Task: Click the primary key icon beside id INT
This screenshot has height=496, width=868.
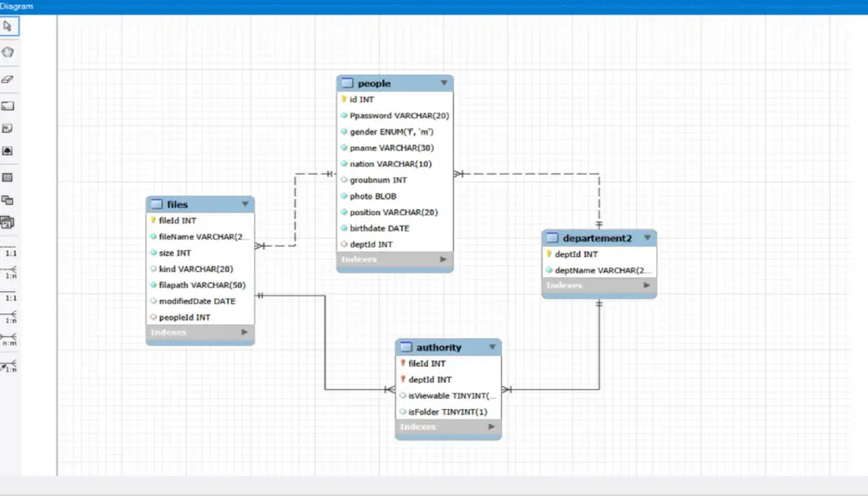Action: pos(344,99)
